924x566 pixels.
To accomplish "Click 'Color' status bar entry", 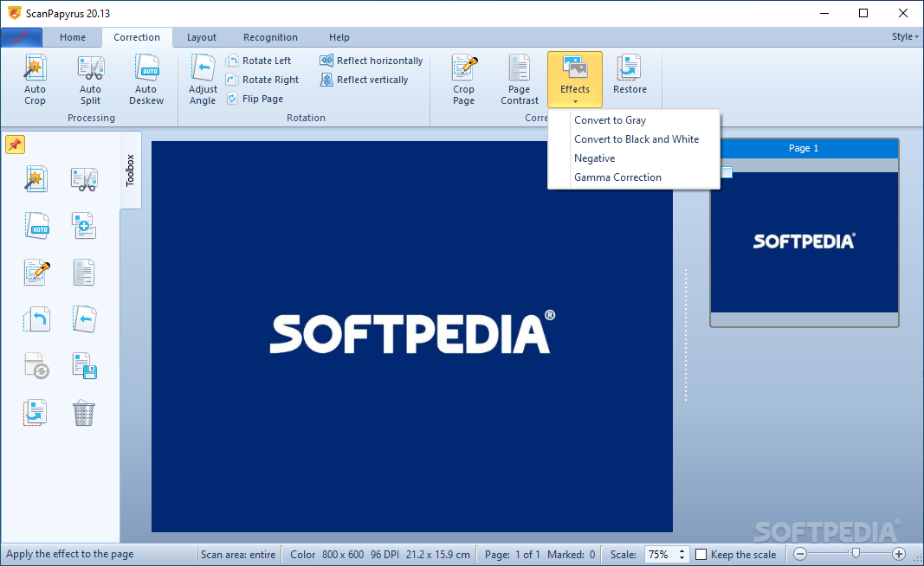I will point(303,554).
